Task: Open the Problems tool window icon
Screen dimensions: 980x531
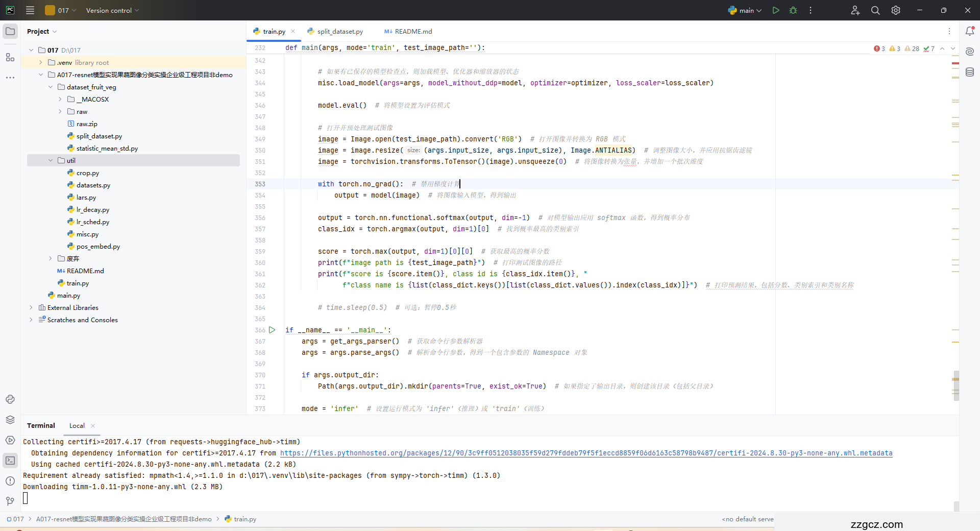Action: point(10,481)
